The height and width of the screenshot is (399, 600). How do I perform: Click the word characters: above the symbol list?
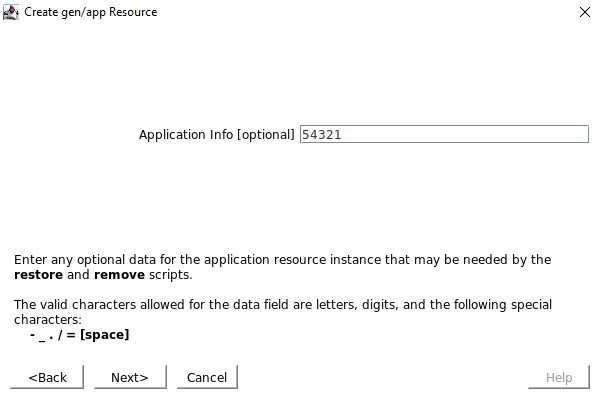click(48, 319)
